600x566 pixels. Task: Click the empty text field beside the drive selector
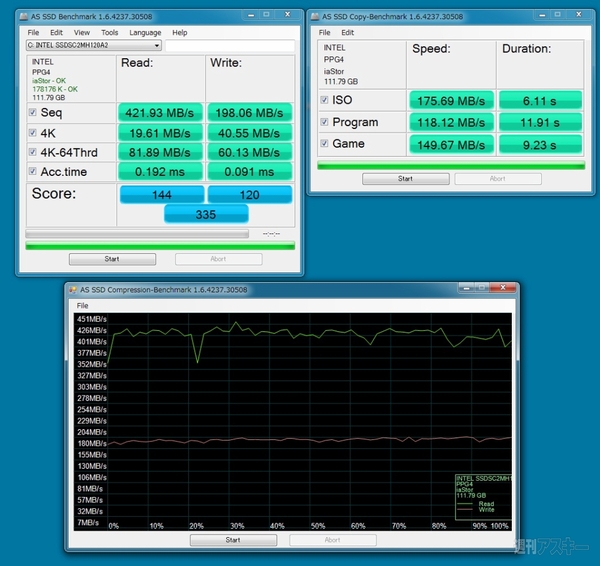(x=229, y=46)
